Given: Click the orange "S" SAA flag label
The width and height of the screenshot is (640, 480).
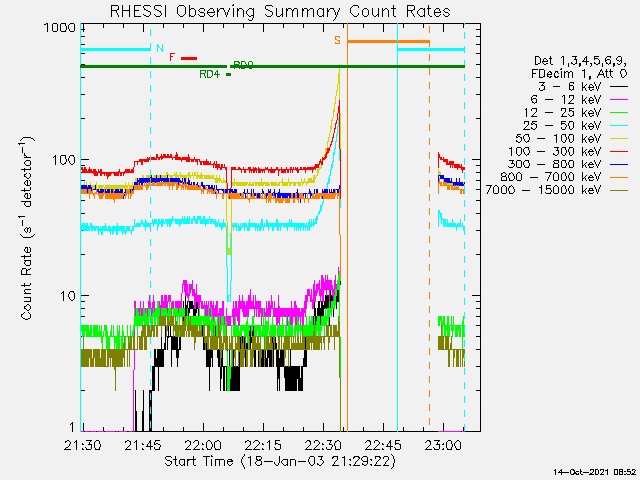Looking at the screenshot, I should [338, 40].
